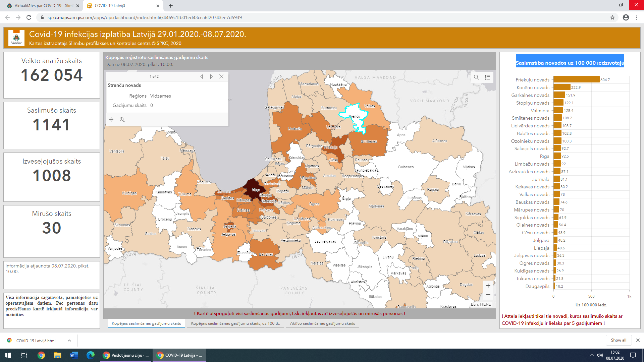Screen dimensions: 644x362
Task: Close the Strenču novads popup
Action: click(x=221, y=76)
